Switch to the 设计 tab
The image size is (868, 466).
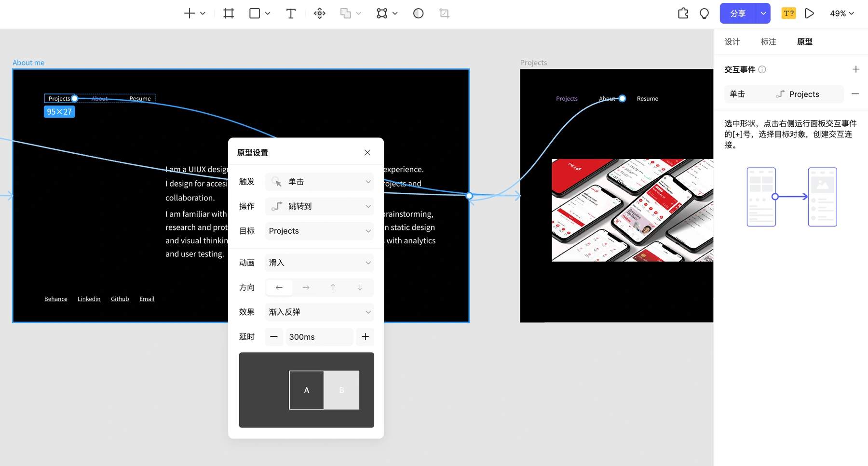click(732, 42)
